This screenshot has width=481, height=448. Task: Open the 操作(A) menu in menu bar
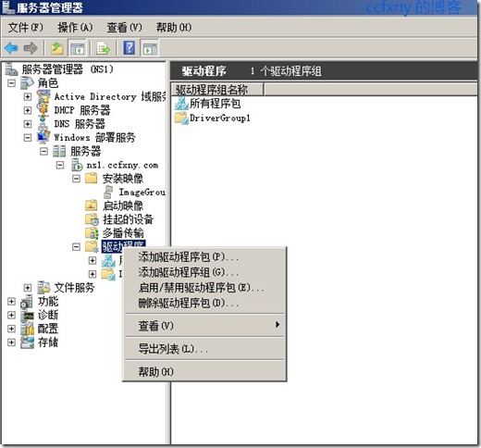click(75, 28)
